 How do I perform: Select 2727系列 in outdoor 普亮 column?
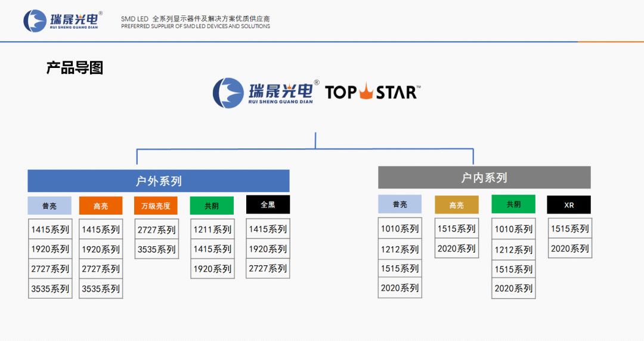coord(50,269)
